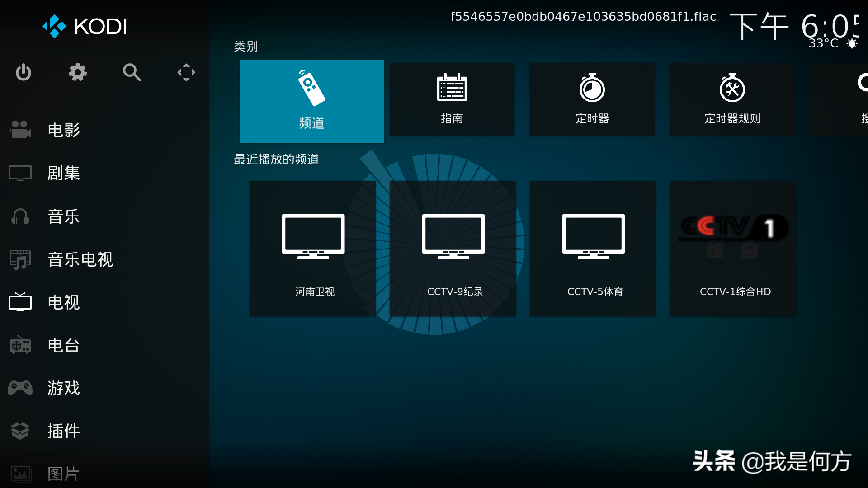The height and width of the screenshot is (488, 868).
Task: Toggle fullscreen with the arrows icon
Action: click(186, 72)
